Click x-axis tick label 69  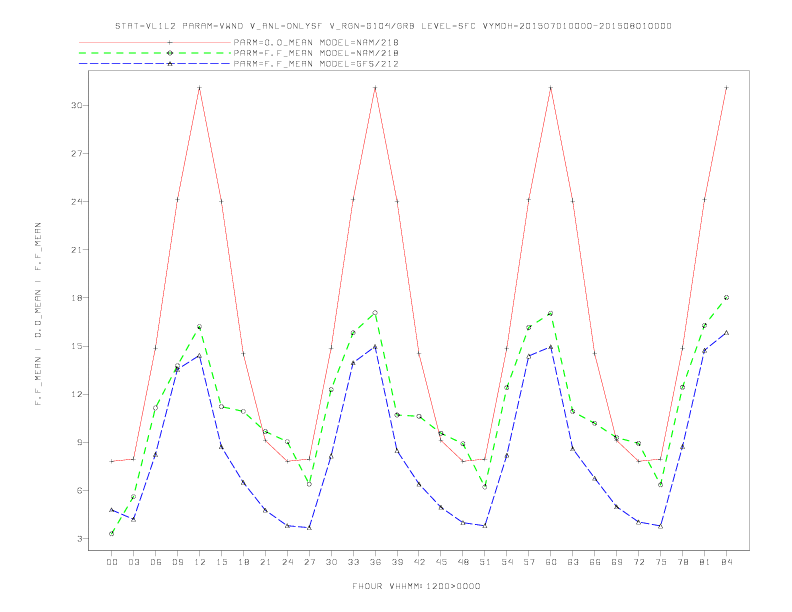pyautogui.click(x=617, y=562)
